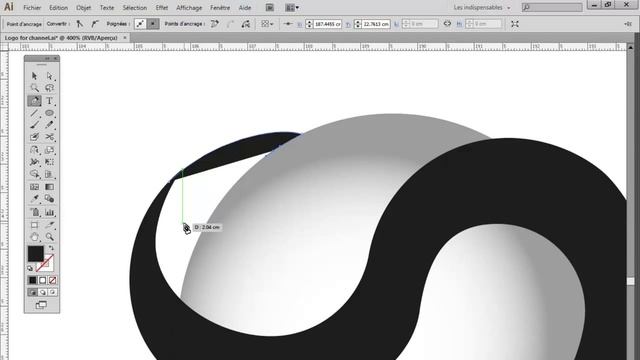The image size is (640, 360).
Task: Cut path at selected anchor points
Action: coord(246,24)
